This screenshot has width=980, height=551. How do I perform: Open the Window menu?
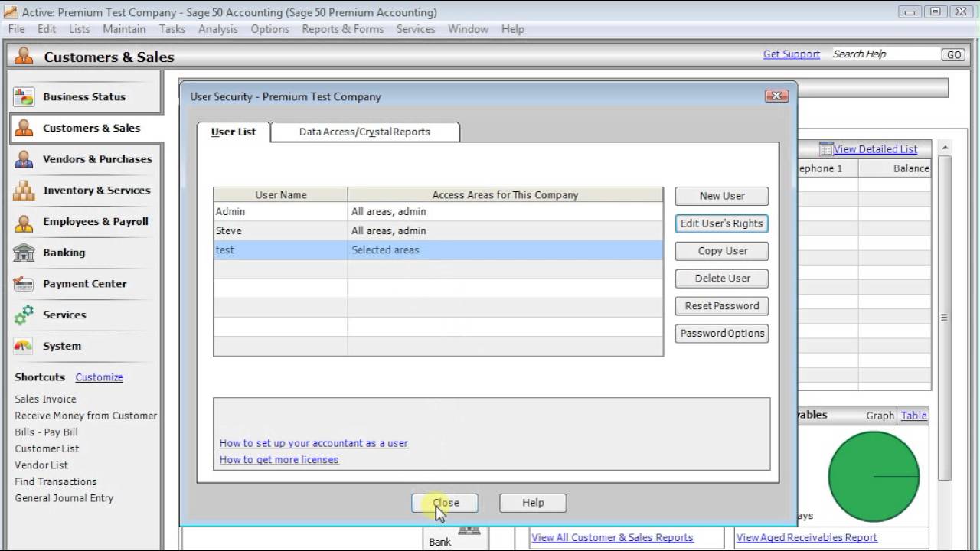tap(468, 29)
